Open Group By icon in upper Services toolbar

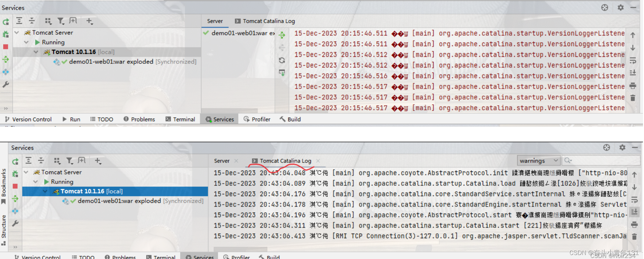point(48,21)
